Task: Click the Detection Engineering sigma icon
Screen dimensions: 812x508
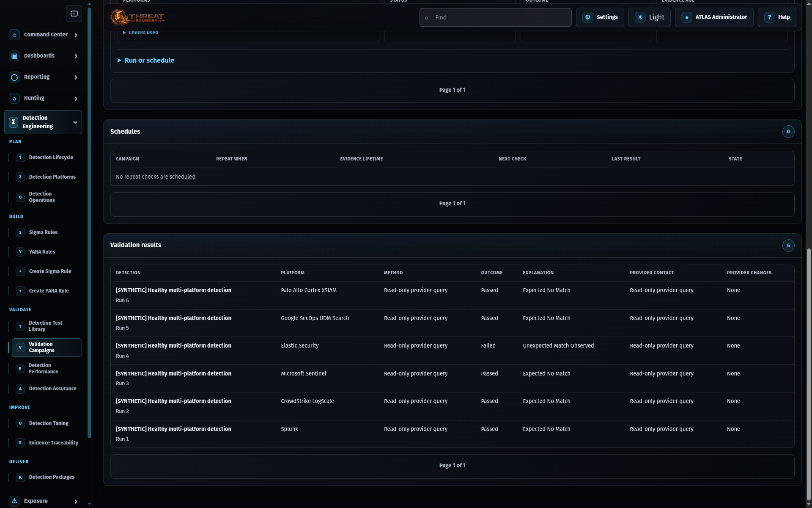Action: [x=14, y=122]
